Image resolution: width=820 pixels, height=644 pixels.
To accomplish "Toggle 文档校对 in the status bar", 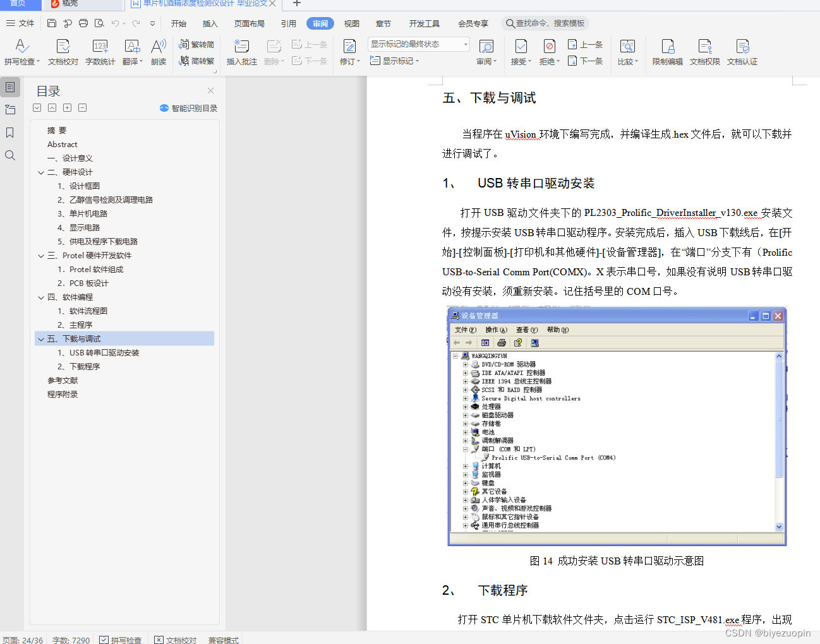I will click(x=175, y=640).
